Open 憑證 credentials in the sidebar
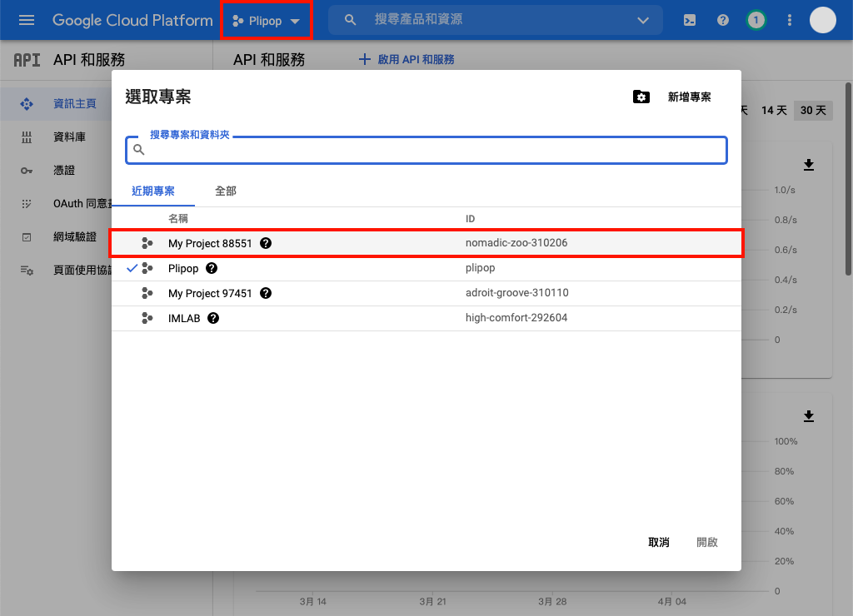 63,171
